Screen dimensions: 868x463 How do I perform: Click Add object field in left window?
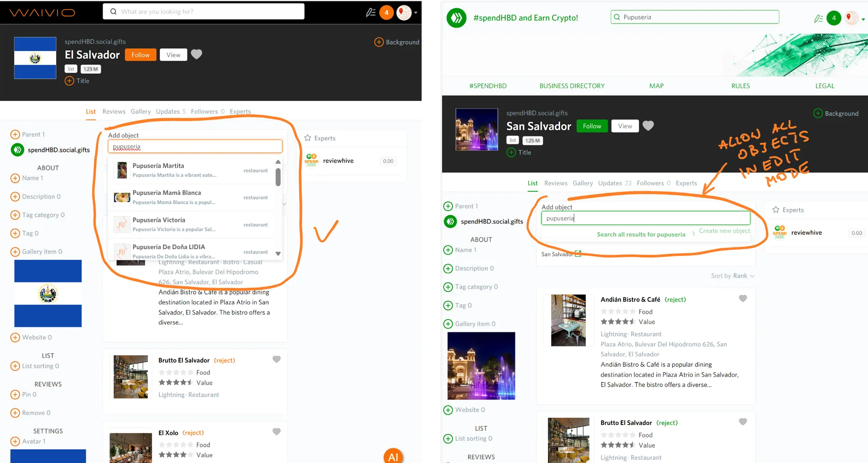tap(195, 146)
